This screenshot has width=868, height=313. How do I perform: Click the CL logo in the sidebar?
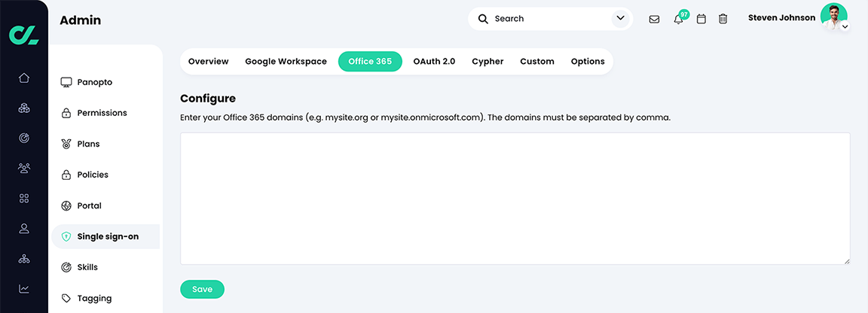24,35
